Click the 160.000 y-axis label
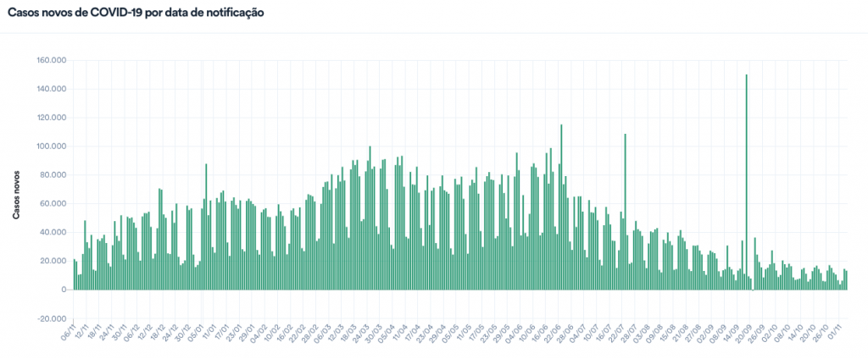868x359 pixels. click(51, 61)
